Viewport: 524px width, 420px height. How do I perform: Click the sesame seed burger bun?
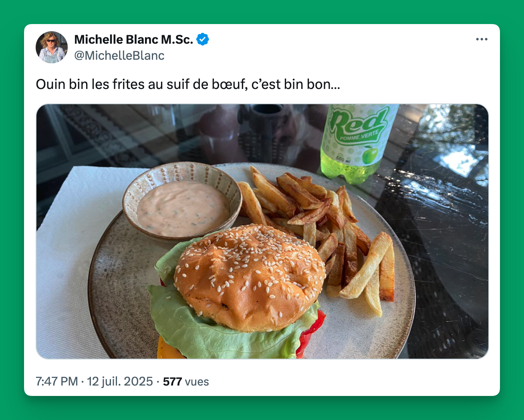249,277
